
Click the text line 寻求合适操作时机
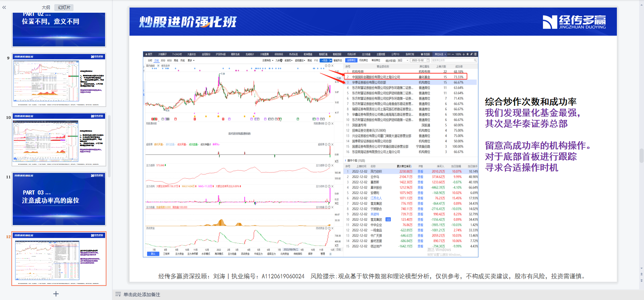pos(521,168)
